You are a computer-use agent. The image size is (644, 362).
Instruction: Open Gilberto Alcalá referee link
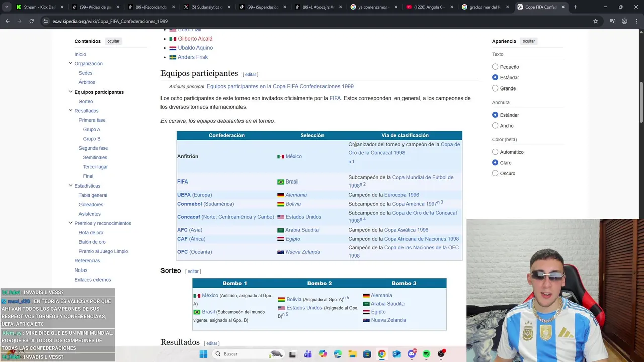[195, 39]
